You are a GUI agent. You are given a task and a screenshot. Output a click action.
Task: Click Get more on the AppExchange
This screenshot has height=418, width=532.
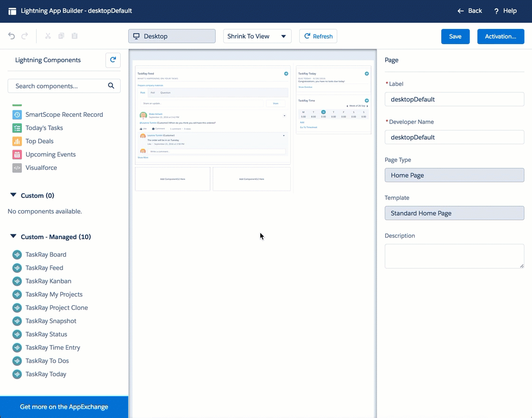pyautogui.click(x=64, y=407)
